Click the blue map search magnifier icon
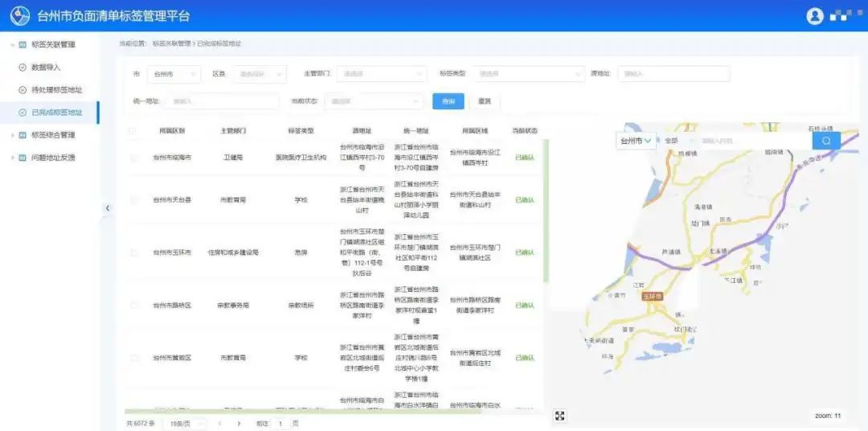Screen dimensions: 868x431 point(826,141)
